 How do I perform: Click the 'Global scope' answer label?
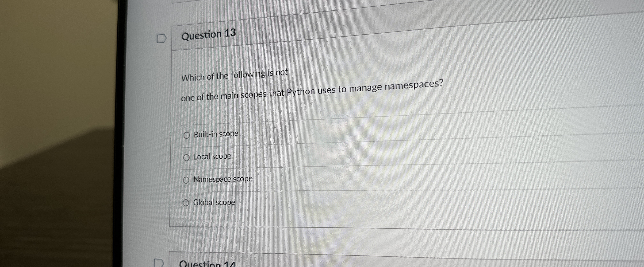click(x=214, y=202)
